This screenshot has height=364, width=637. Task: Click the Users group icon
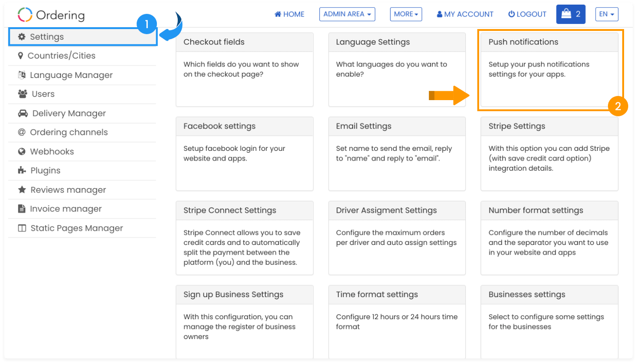click(22, 94)
